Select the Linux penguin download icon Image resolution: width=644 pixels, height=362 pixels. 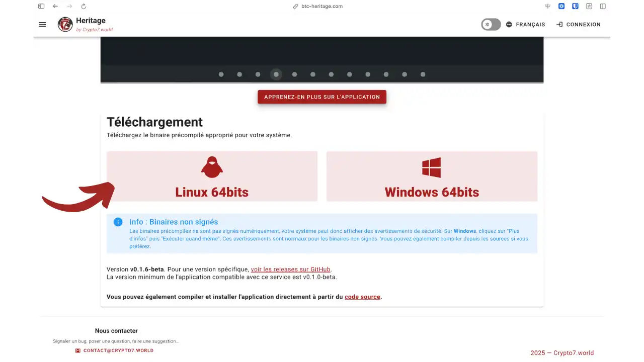click(x=212, y=166)
